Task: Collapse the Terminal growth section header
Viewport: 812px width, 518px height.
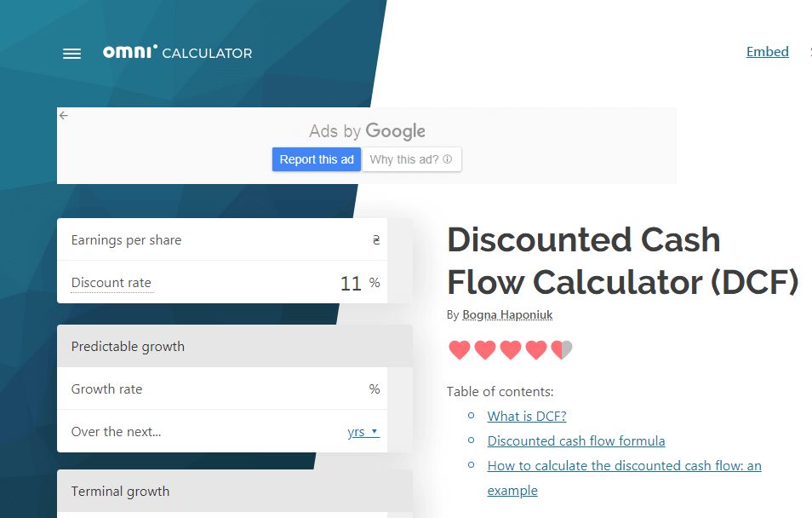Action: click(x=235, y=491)
